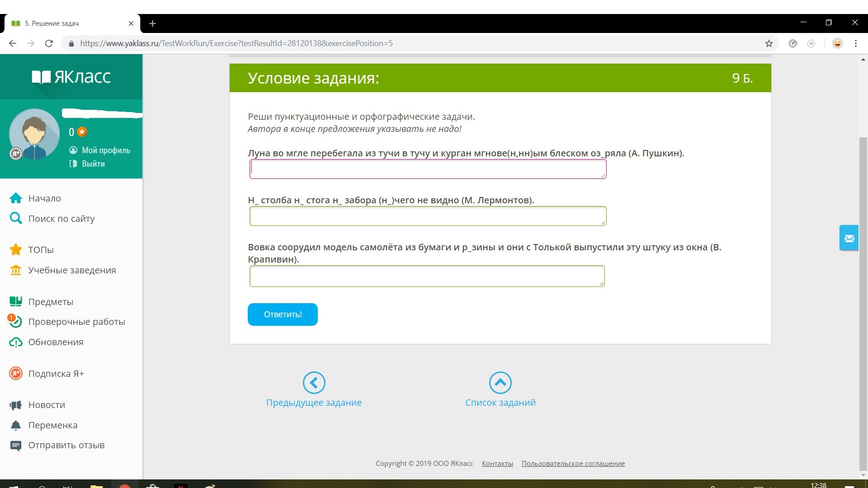Open Подписка Я+ menu item
This screenshot has width=868, height=488.
pos(56,374)
